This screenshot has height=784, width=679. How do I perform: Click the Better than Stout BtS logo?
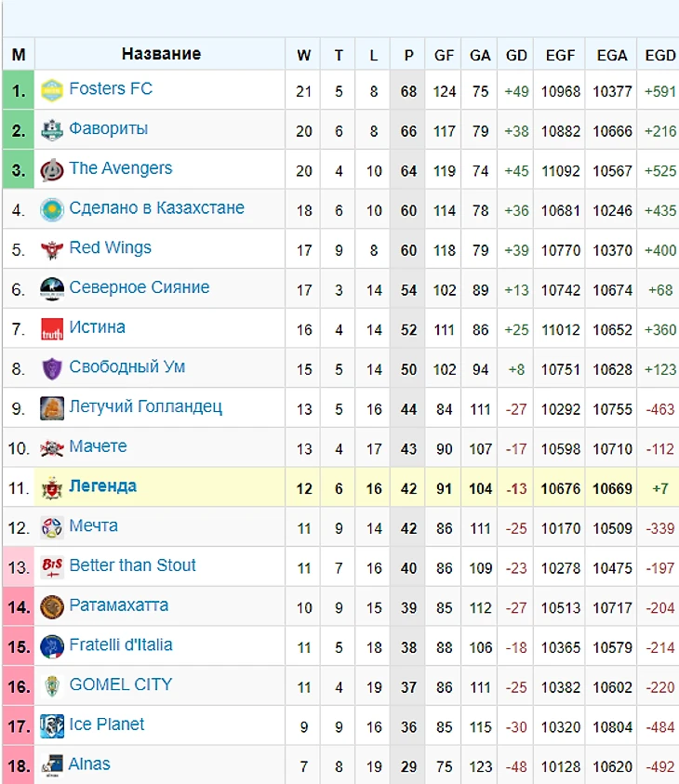coord(52,567)
